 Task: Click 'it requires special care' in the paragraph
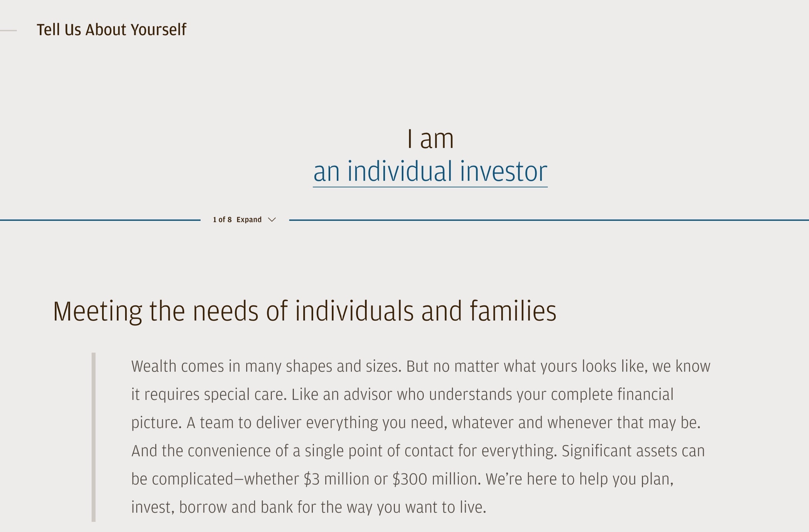click(x=208, y=395)
